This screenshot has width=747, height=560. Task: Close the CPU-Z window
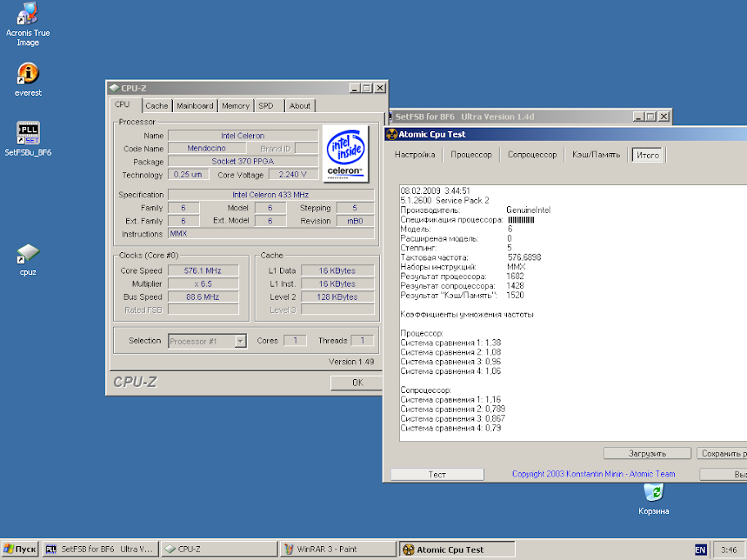[x=380, y=88]
